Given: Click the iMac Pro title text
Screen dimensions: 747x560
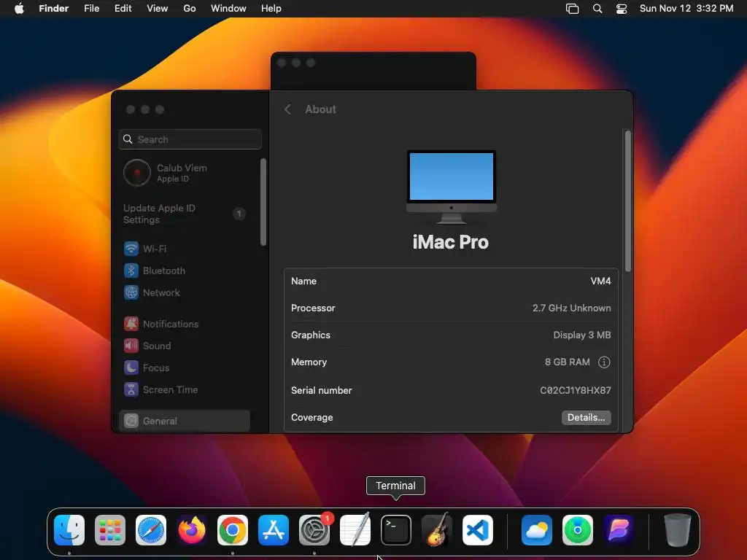Looking at the screenshot, I should pyautogui.click(x=451, y=242).
